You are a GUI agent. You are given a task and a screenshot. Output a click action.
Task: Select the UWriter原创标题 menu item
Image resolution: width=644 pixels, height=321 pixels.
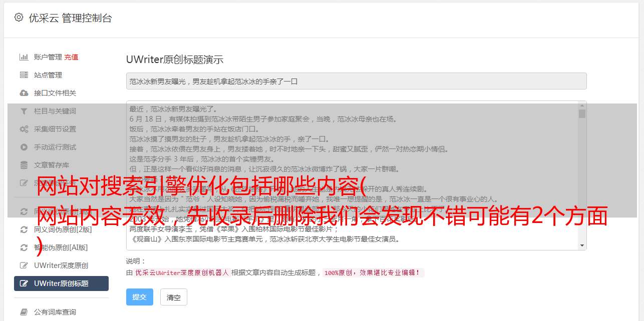coord(61,283)
